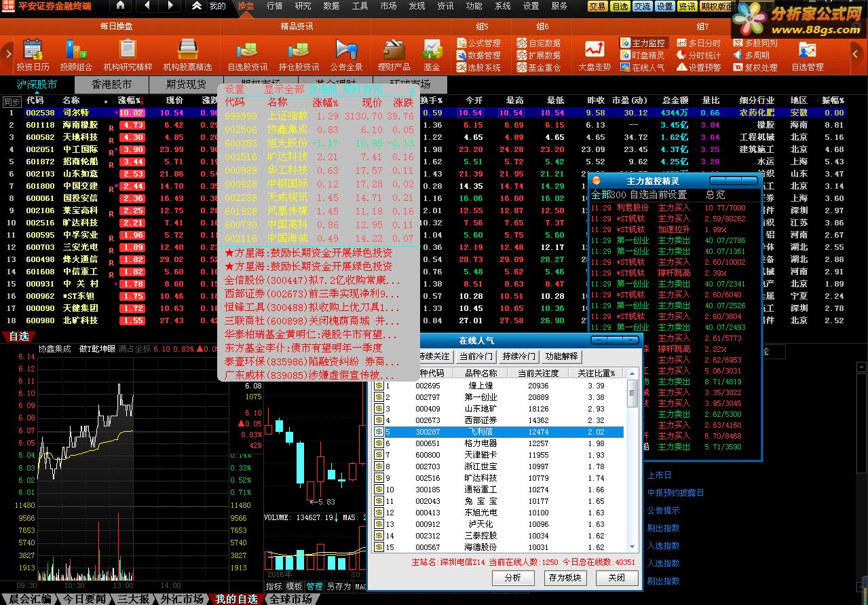Click 总览 tab in 主力监控精灵 window

pyautogui.click(x=715, y=194)
